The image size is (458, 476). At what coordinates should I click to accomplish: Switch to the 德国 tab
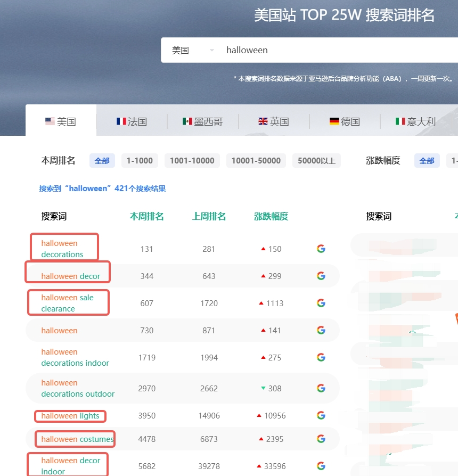pyautogui.click(x=345, y=121)
